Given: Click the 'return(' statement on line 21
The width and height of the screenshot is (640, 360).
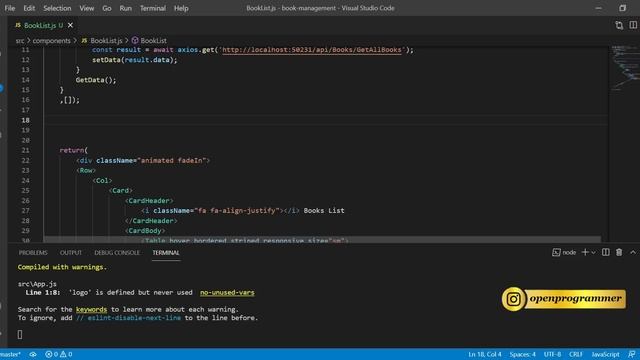Looking at the screenshot, I should tap(73, 150).
